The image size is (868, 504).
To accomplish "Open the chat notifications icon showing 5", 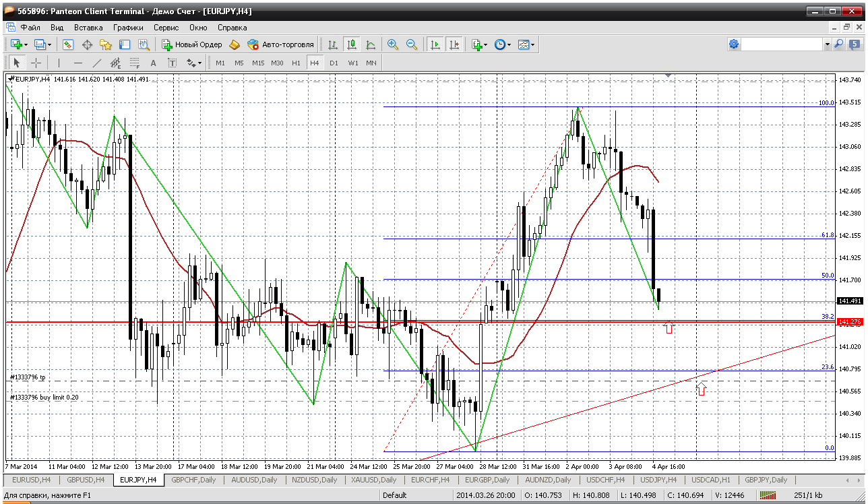I will click(855, 44).
